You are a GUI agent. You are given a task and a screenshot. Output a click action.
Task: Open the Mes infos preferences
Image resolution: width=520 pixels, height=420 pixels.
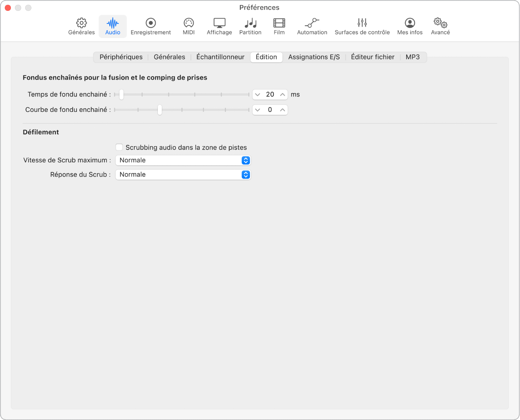click(410, 26)
